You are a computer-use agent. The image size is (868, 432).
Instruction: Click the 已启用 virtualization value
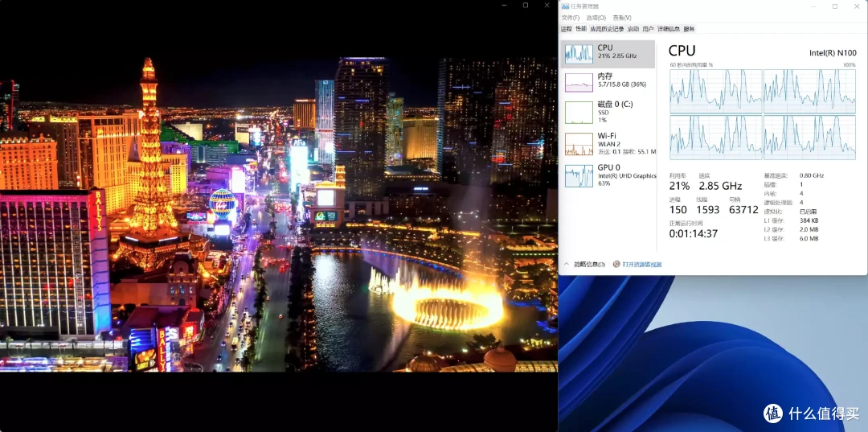coord(808,212)
